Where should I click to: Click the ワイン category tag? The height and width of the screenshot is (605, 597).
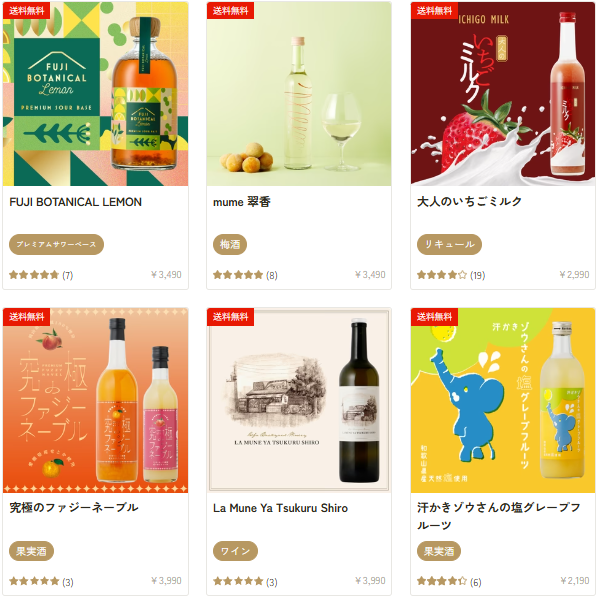point(235,551)
